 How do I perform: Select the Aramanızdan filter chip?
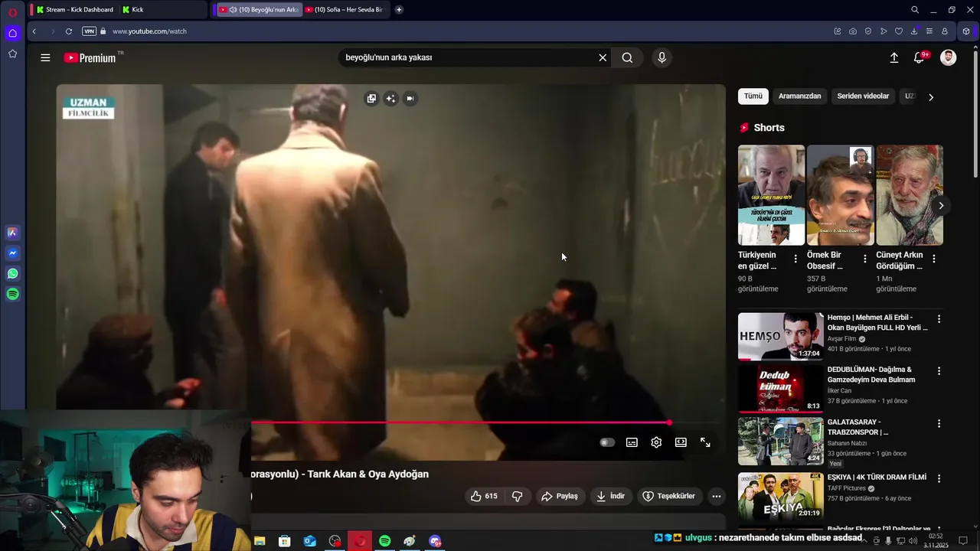[799, 96]
